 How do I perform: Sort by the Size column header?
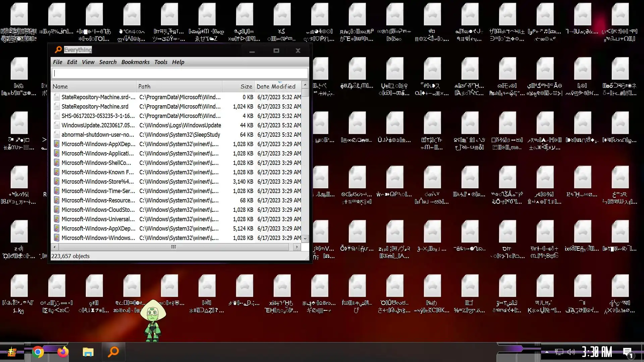pyautogui.click(x=246, y=86)
